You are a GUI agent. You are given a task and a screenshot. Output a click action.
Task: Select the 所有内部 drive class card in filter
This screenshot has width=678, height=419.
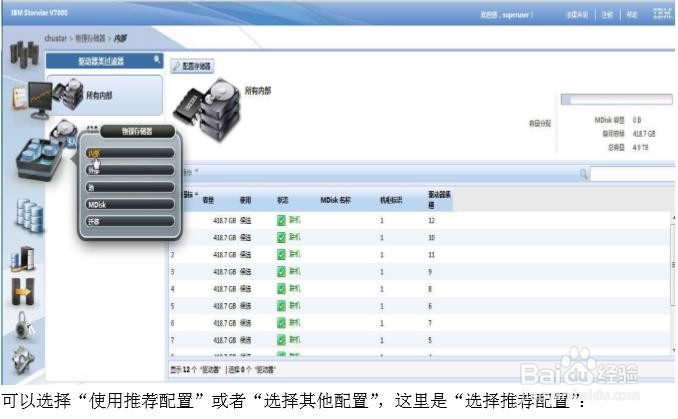(x=105, y=95)
